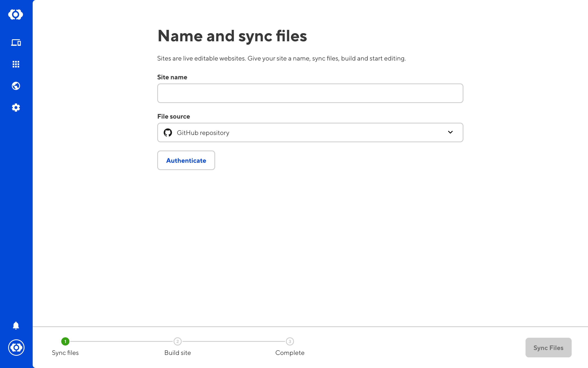Image resolution: width=588 pixels, height=368 pixels.
Task: Select step 2 Build site circle
Action: pos(178,341)
